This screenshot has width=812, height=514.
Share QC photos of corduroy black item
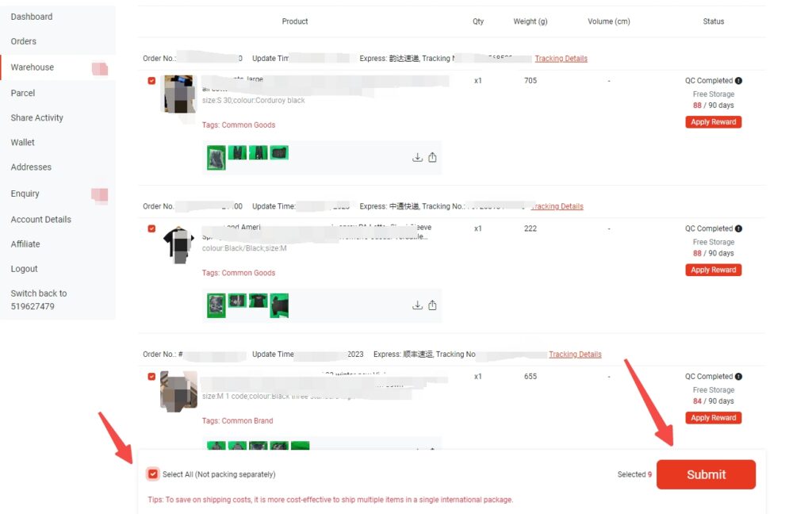coord(432,157)
